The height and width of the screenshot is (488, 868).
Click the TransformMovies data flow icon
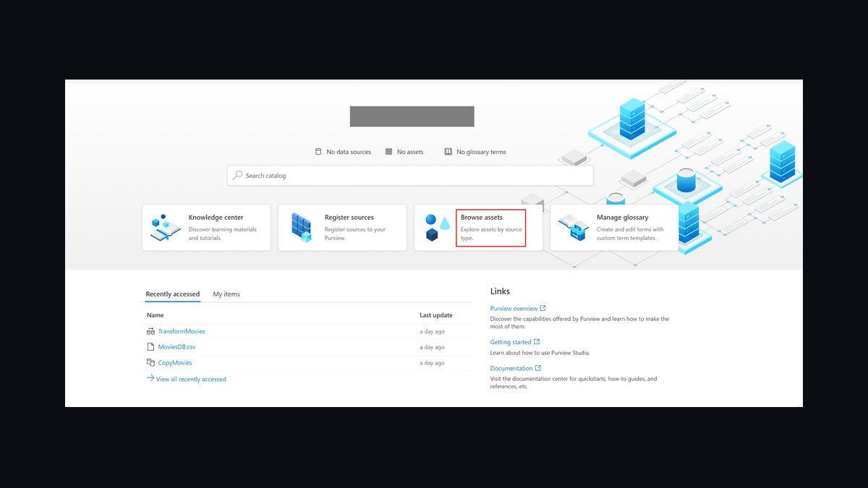150,331
